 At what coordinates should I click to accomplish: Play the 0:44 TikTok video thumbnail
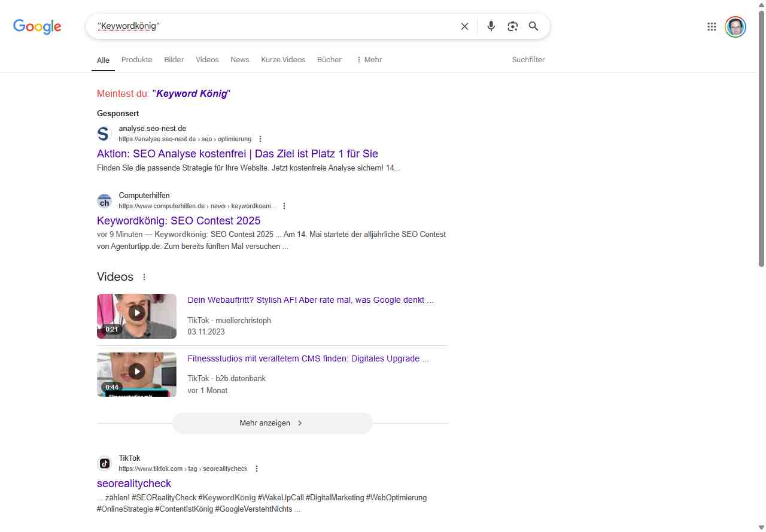click(136, 375)
